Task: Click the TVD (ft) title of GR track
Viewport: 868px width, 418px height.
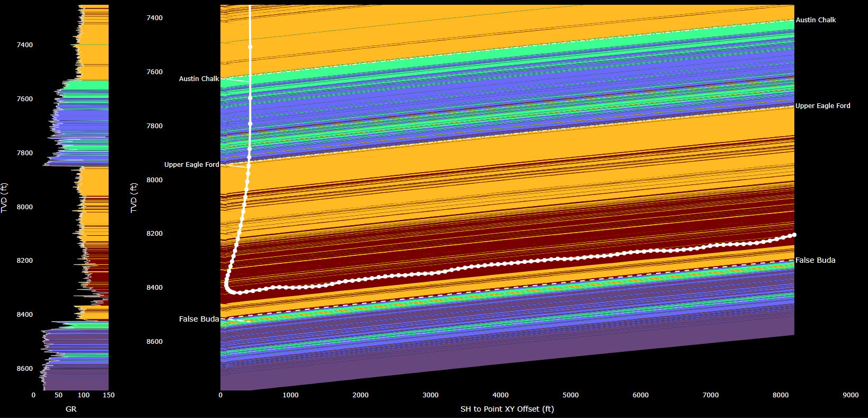Action: coord(4,198)
